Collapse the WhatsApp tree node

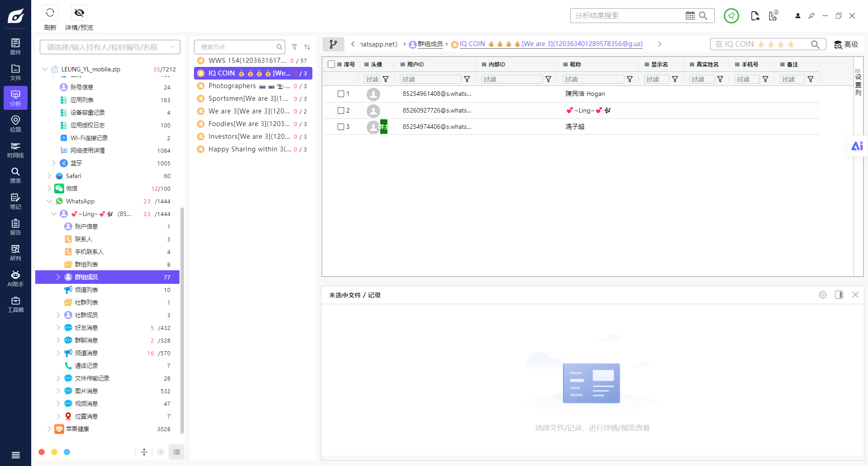point(49,201)
